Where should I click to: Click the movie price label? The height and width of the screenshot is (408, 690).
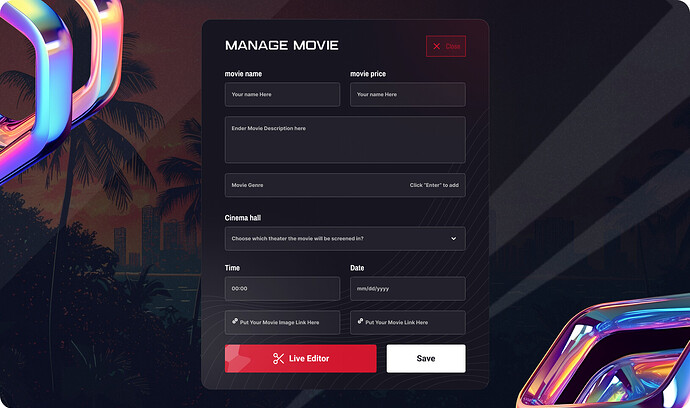point(368,74)
